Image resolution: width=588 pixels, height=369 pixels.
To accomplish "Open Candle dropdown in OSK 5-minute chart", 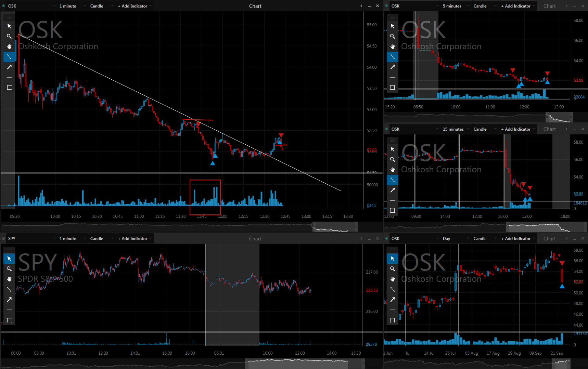I will click(x=485, y=6).
